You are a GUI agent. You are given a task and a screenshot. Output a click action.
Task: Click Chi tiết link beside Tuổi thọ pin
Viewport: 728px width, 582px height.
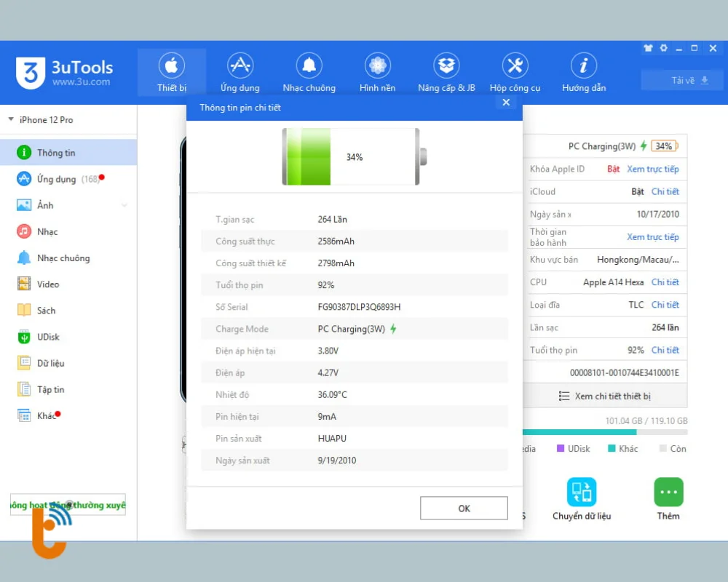pyautogui.click(x=665, y=350)
